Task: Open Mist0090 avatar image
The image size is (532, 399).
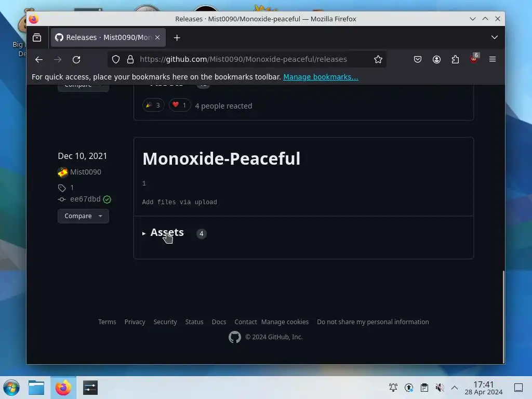Action: tap(63, 172)
